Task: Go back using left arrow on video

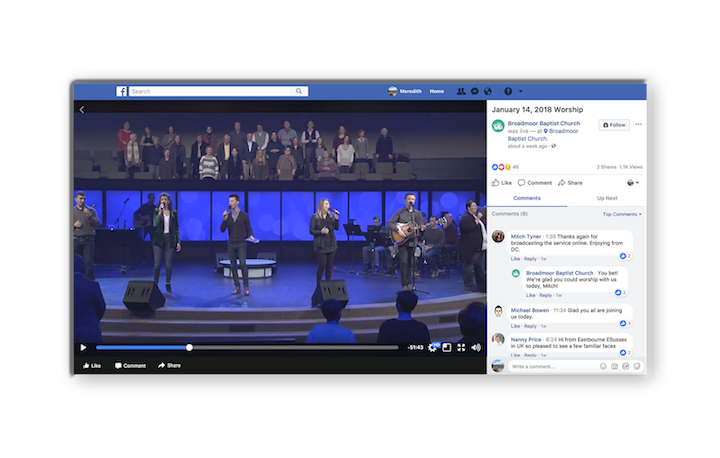Action: click(x=81, y=109)
